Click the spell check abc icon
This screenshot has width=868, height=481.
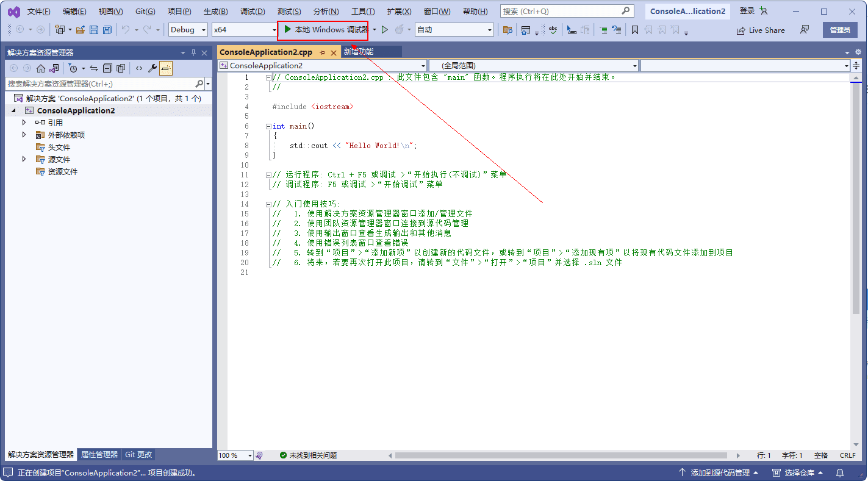pos(553,30)
